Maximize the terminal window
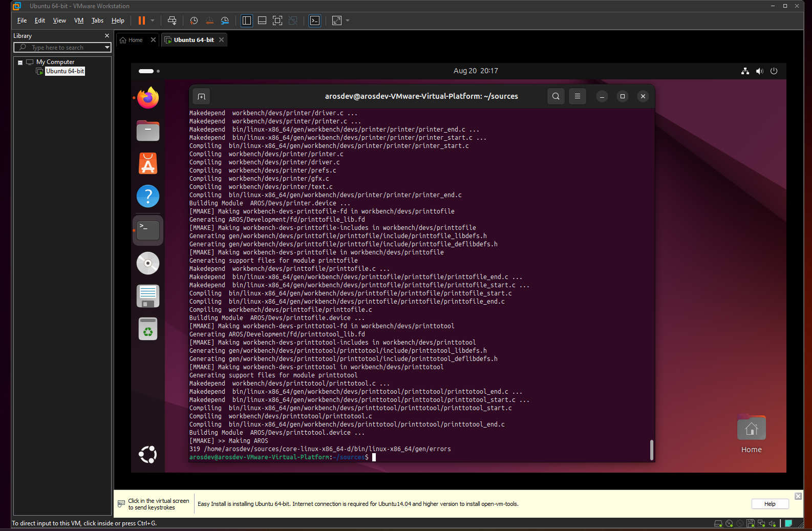Viewport: 812px width, 531px height. pos(623,96)
